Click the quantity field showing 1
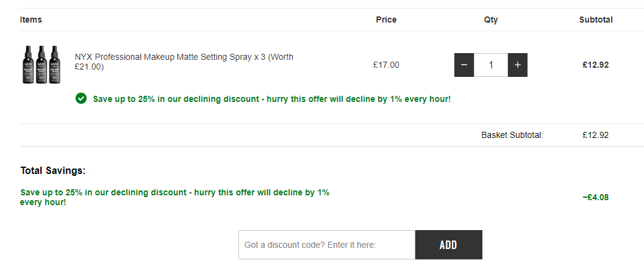Screen dimensions: 644x271 491,65
